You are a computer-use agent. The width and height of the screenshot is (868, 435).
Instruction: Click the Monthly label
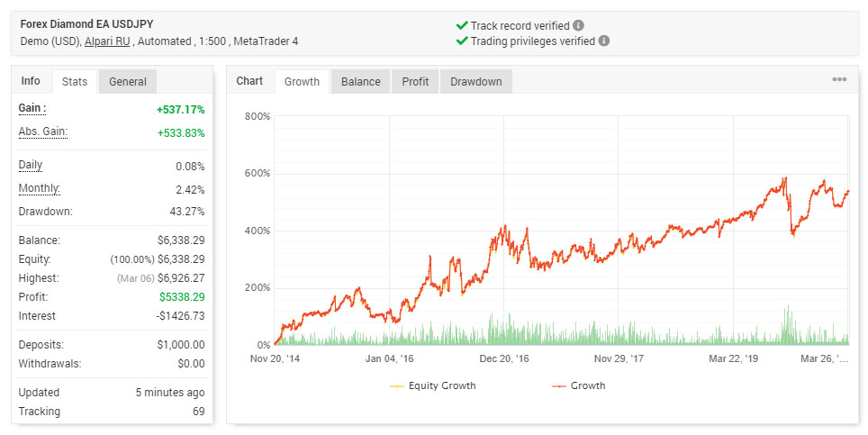[x=40, y=188]
